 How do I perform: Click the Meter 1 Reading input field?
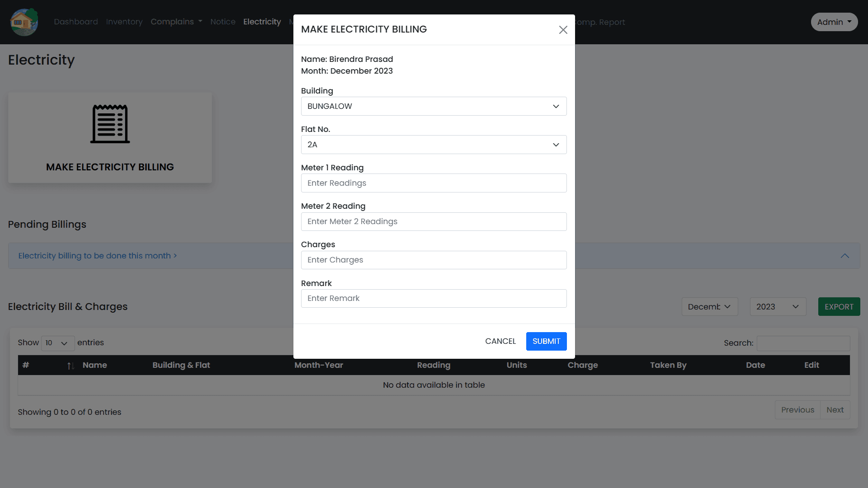tap(434, 183)
